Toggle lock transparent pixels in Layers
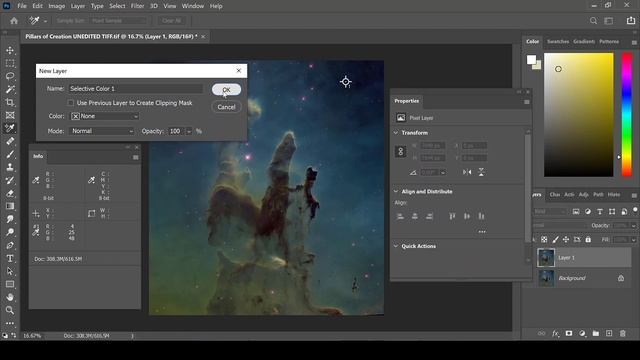Image resolution: width=640 pixels, height=360 pixels. coord(544,240)
